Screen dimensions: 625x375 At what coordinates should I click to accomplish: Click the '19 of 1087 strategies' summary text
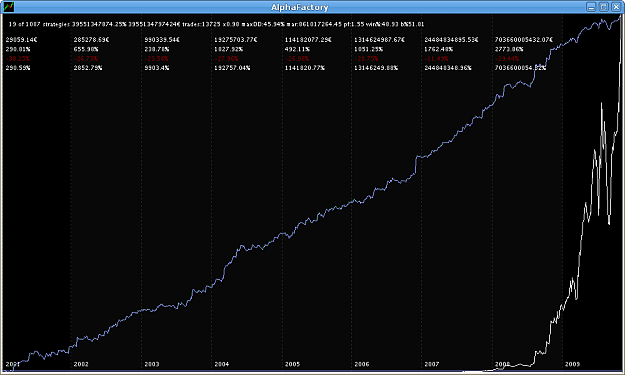pos(39,24)
